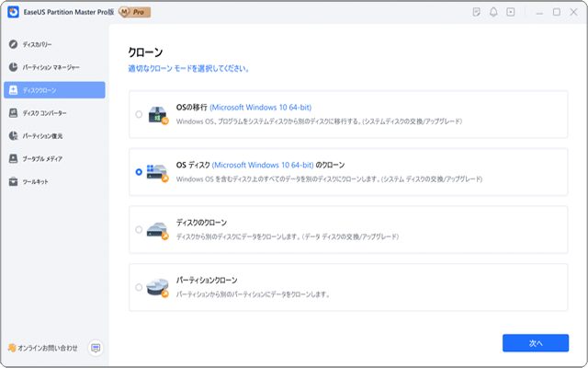Image resolution: width=588 pixels, height=368 pixels.
Task: Click the Pro badge in title bar
Action: (135, 12)
